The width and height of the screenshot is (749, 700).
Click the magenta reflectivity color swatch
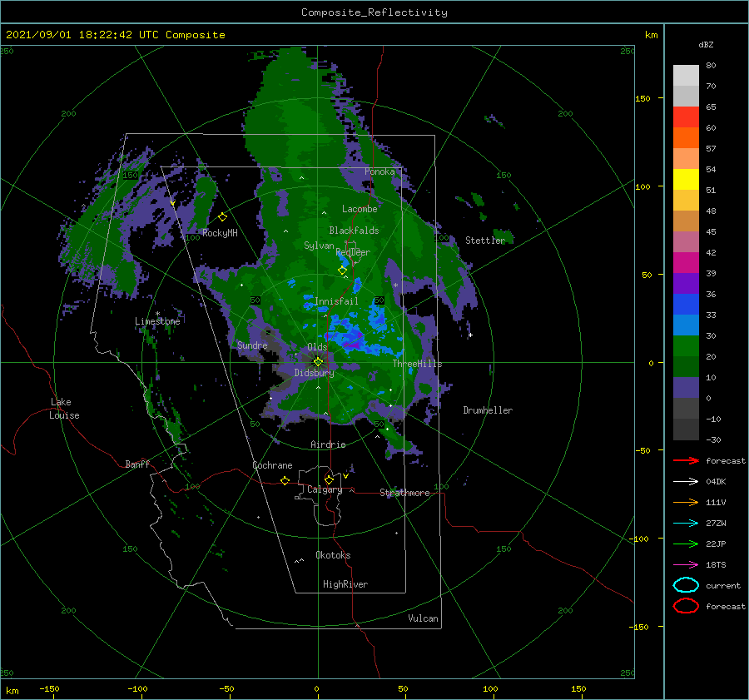coord(686,262)
